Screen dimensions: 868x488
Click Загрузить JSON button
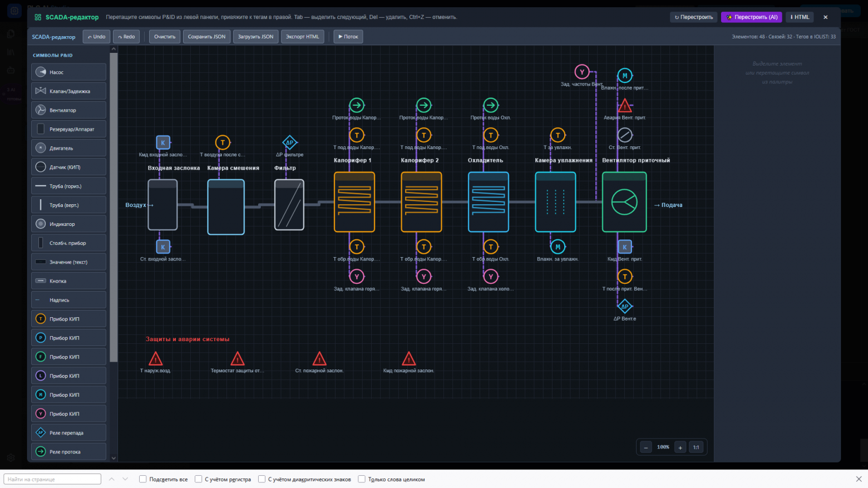click(x=256, y=37)
